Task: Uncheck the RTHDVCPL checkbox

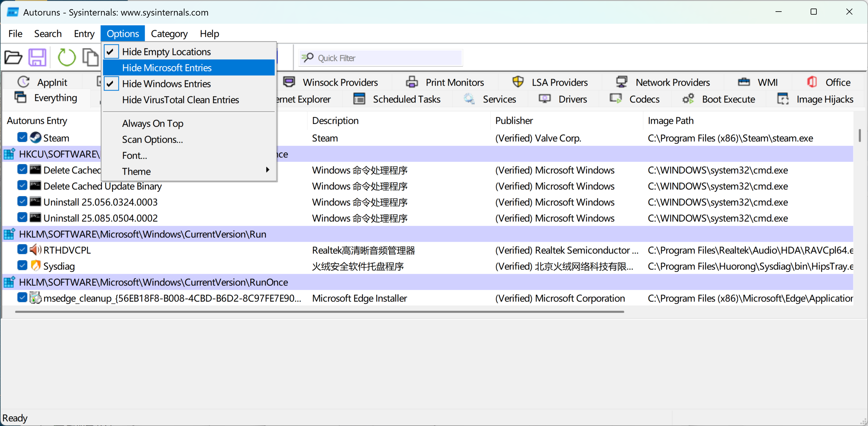Action: tap(22, 249)
